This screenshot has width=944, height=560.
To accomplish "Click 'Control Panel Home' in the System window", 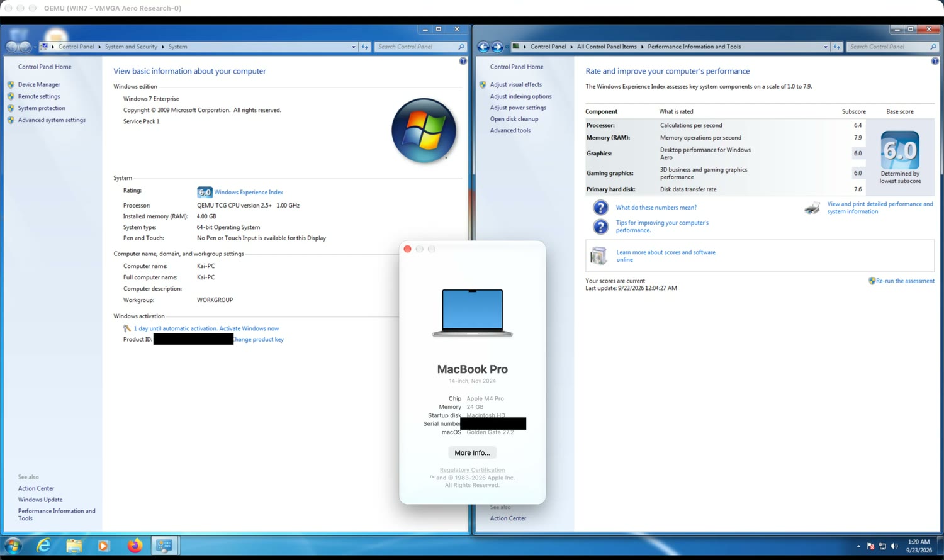I will pos(45,67).
